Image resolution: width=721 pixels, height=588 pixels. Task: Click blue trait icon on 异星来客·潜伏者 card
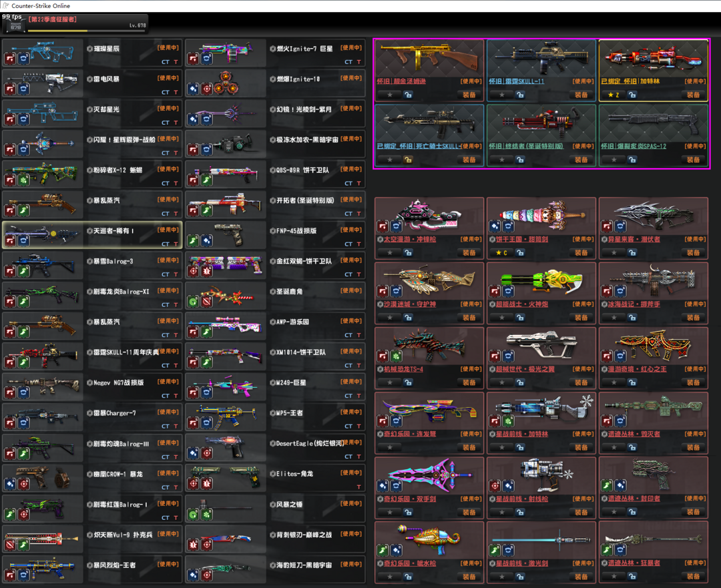620,226
